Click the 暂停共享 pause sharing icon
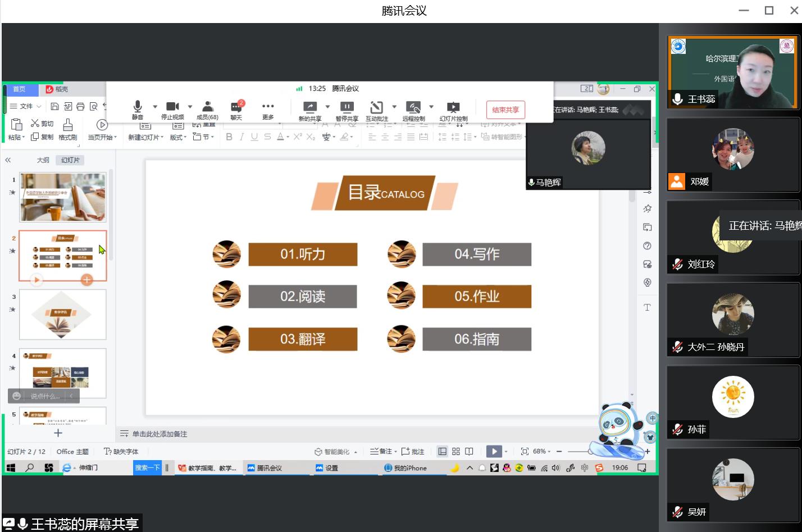Screen dimensions: 802x532 347,107
